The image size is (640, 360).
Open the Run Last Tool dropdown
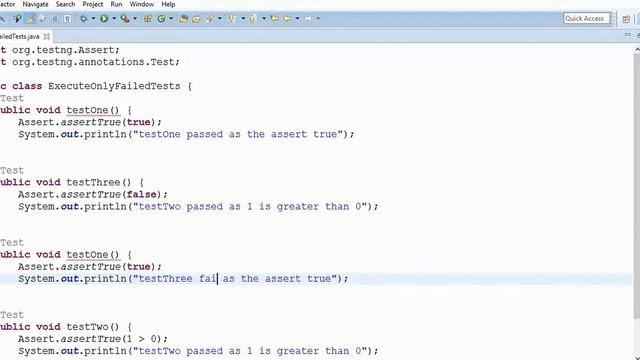pos(135,18)
